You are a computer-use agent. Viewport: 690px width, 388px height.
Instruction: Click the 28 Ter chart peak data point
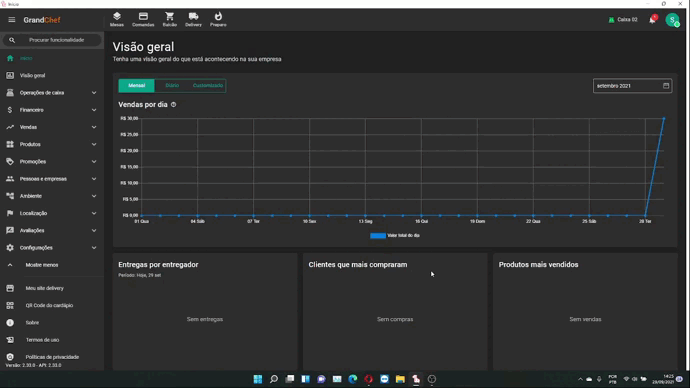point(664,118)
